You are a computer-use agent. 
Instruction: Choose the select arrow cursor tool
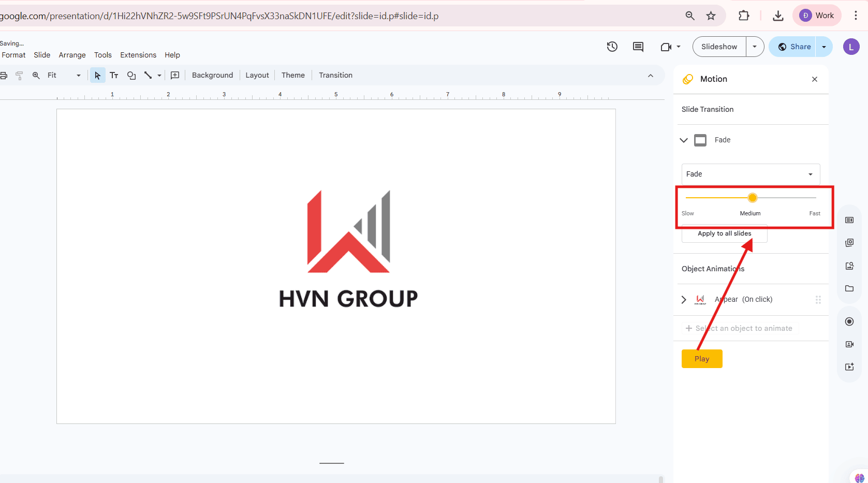[97, 76]
